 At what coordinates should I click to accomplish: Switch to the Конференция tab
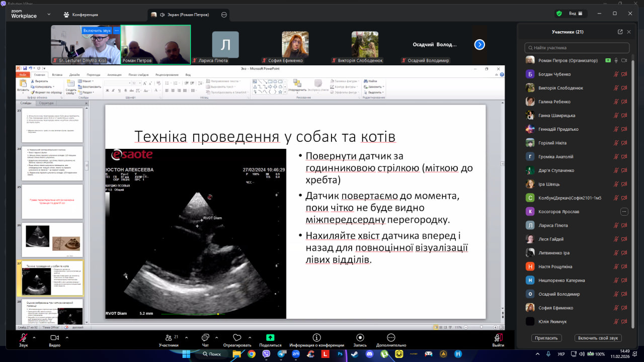[x=80, y=15]
